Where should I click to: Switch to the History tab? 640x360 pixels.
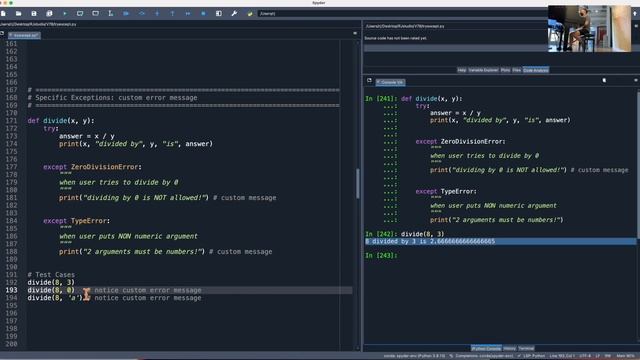click(509, 349)
